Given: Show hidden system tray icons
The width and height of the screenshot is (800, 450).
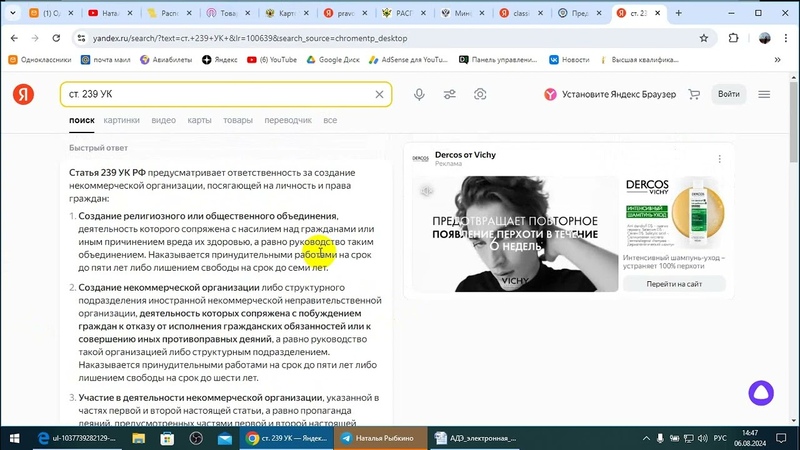Looking at the screenshot, I should [x=646, y=438].
